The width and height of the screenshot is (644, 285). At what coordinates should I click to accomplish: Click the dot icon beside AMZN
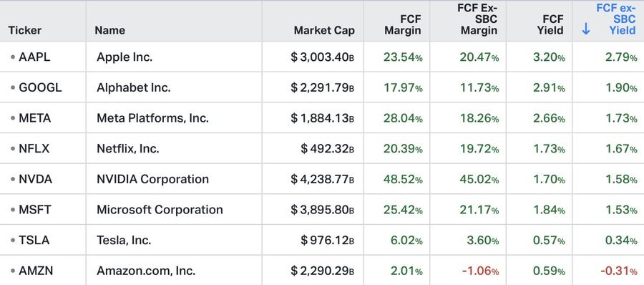[13, 271]
